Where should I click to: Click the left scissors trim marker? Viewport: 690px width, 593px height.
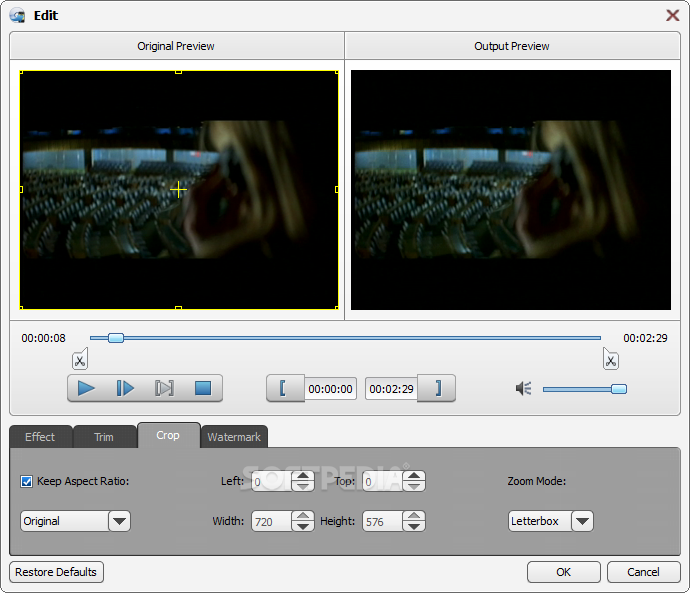tap(80, 359)
